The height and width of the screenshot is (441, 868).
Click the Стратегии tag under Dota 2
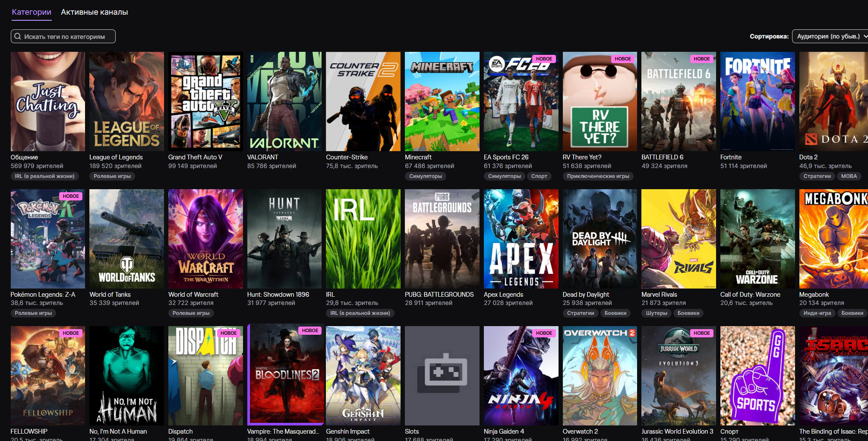coord(817,176)
